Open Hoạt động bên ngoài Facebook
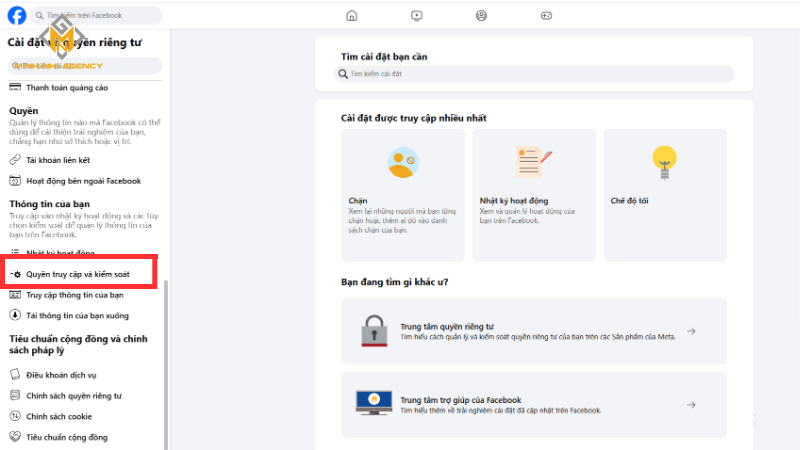The height and width of the screenshot is (450, 800). coord(83,181)
